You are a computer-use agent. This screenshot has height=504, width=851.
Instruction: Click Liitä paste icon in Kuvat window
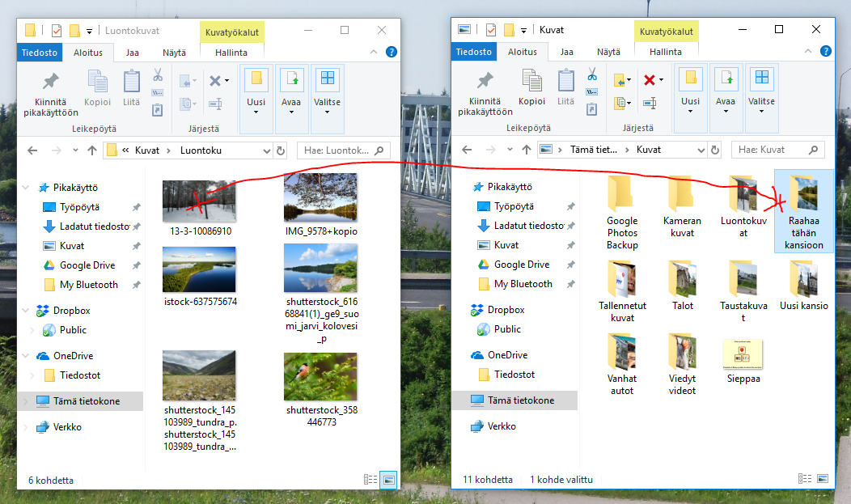[x=565, y=80]
